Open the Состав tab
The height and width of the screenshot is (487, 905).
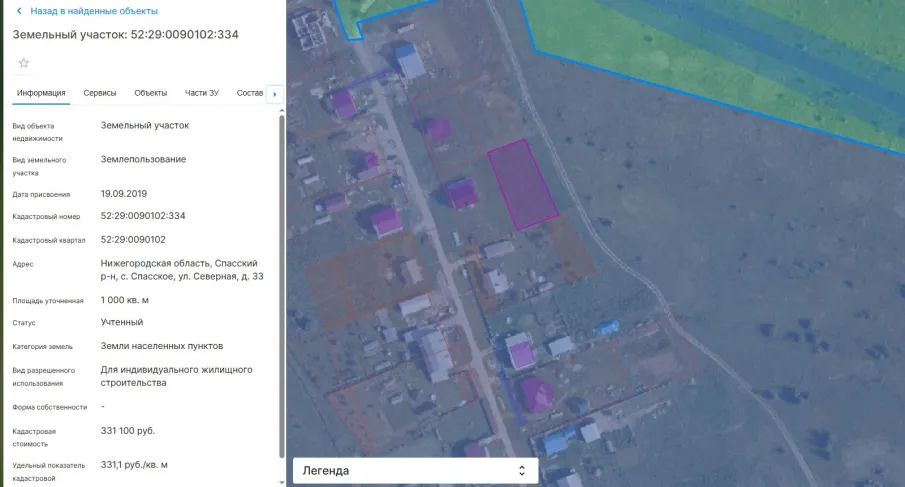[250, 93]
